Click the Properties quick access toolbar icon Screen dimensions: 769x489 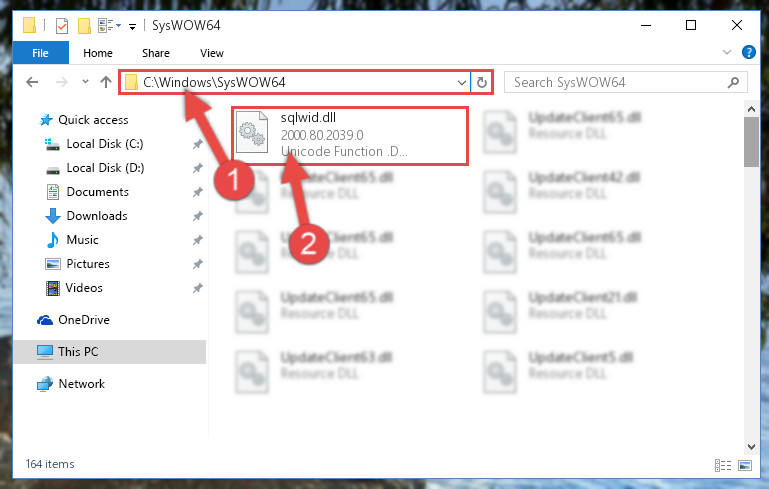tap(62, 26)
